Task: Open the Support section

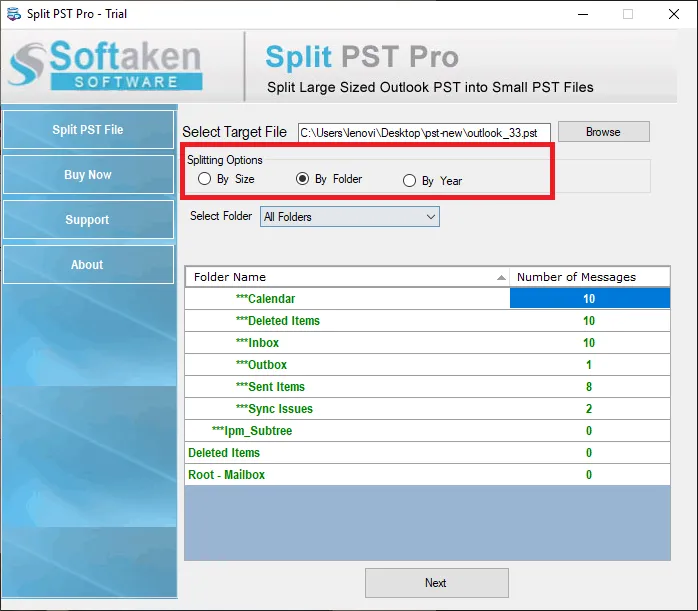Action: [x=88, y=219]
